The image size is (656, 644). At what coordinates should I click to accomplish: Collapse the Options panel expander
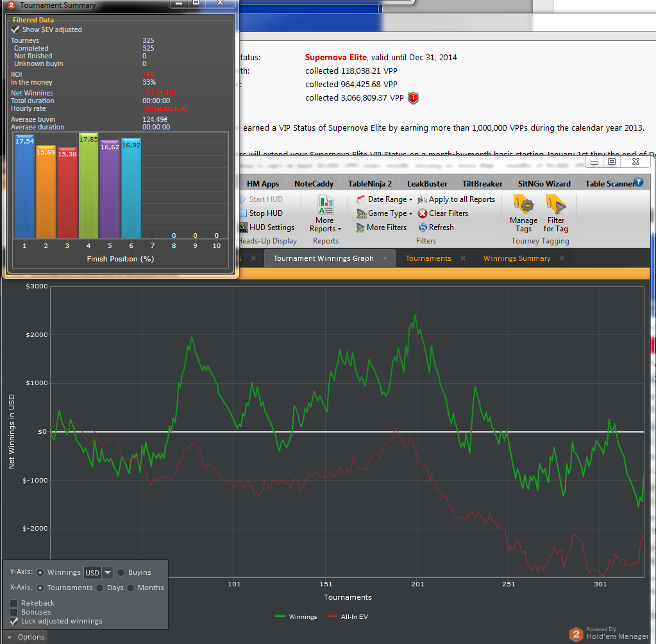[9, 638]
